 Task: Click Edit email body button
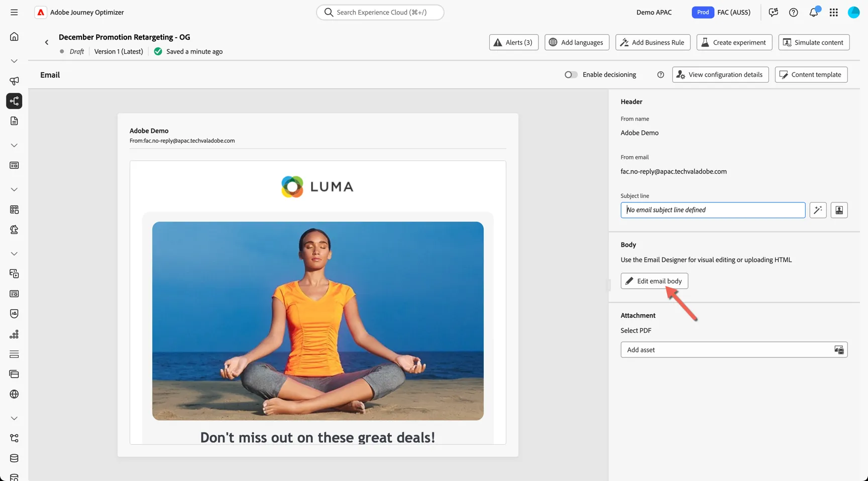[654, 281]
